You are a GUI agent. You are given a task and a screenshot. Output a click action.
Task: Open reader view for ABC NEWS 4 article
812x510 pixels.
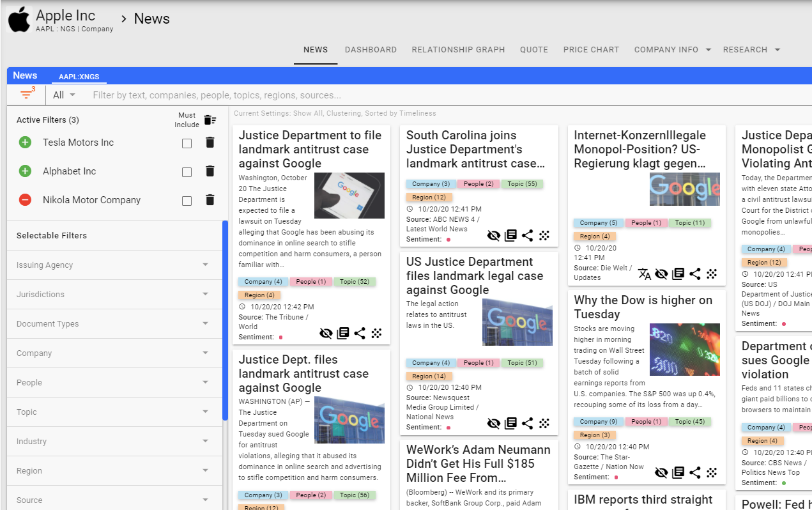pyautogui.click(x=510, y=235)
